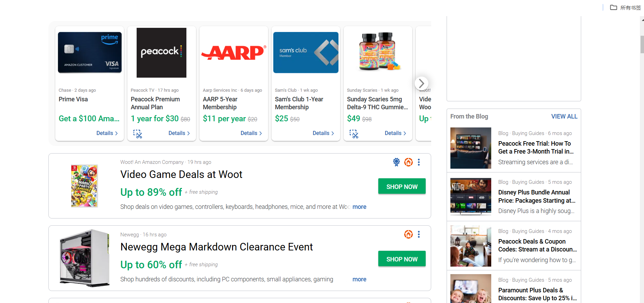Open Details for Sunday Scaries gummies

tap(395, 133)
